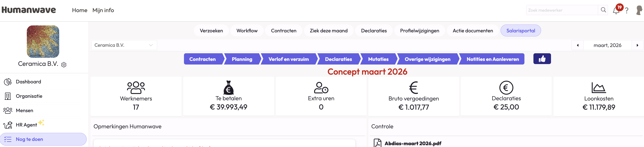Screen dimensions: 644x147
Task: Open the help question mark
Action: coord(627,11)
